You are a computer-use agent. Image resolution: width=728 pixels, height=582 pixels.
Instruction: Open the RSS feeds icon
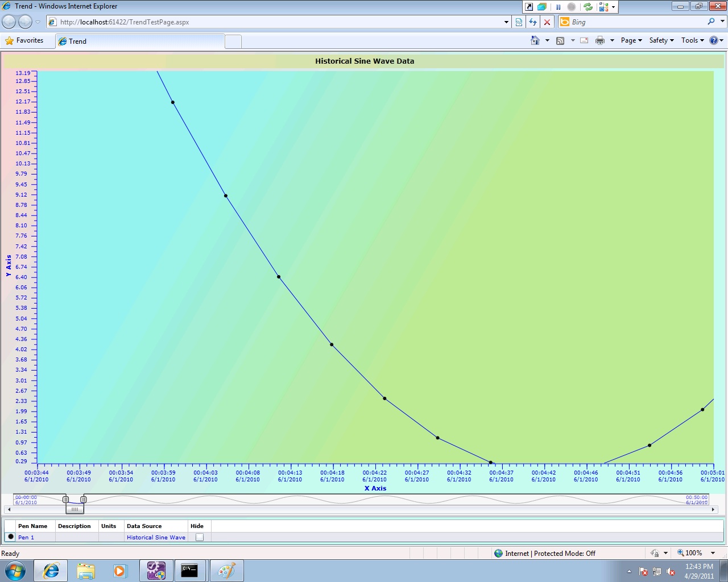coord(560,40)
